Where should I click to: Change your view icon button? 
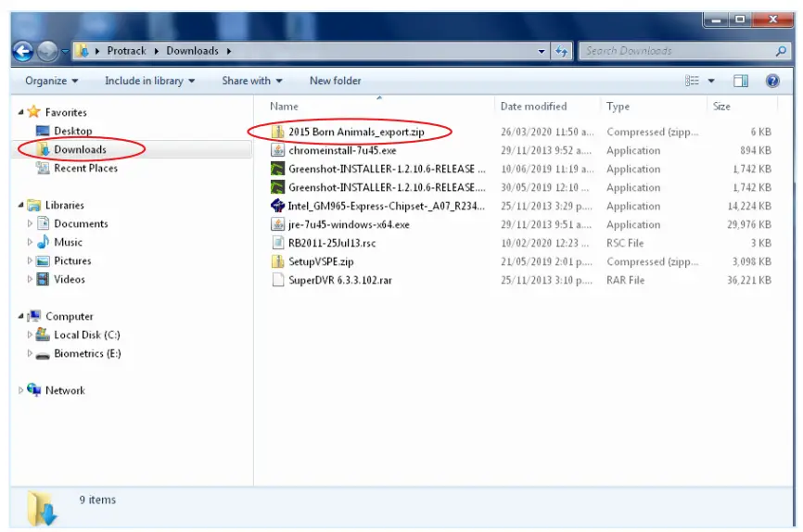point(692,81)
